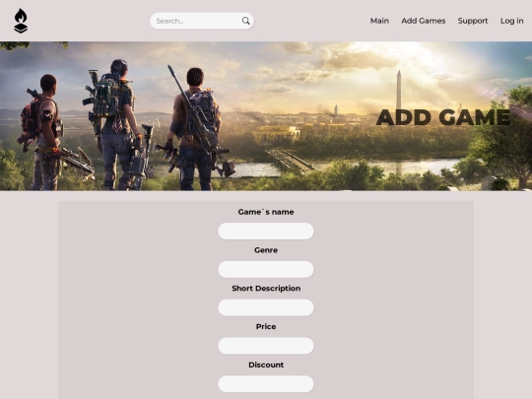532x399 pixels.
Task: Focus the Search text box
Action: pyautogui.click(x=198, y=21)
